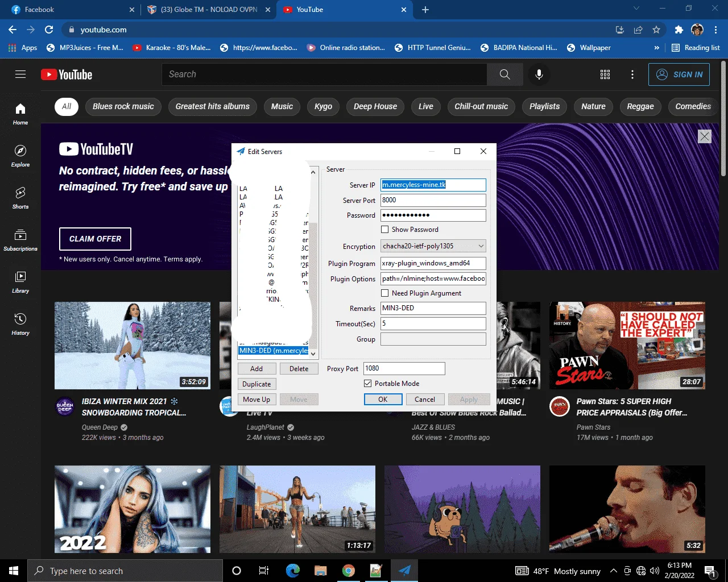Open Explore in YouTube sidebar

pos(20,156)
